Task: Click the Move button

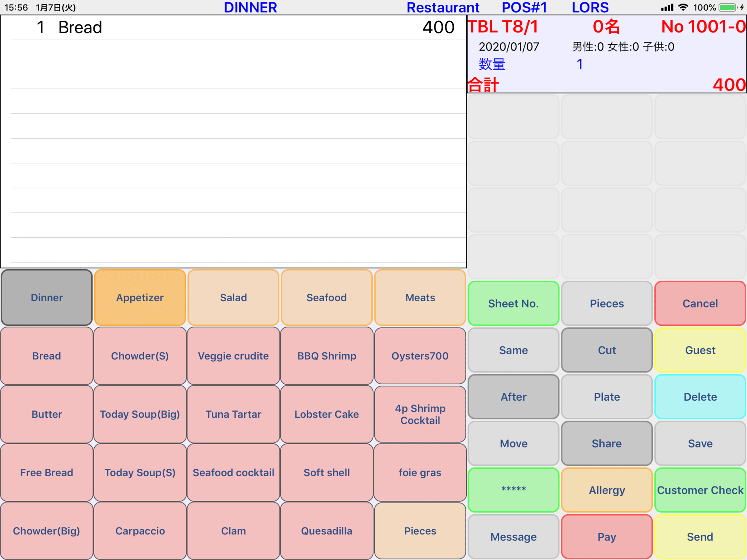Action: coord(513,443)
